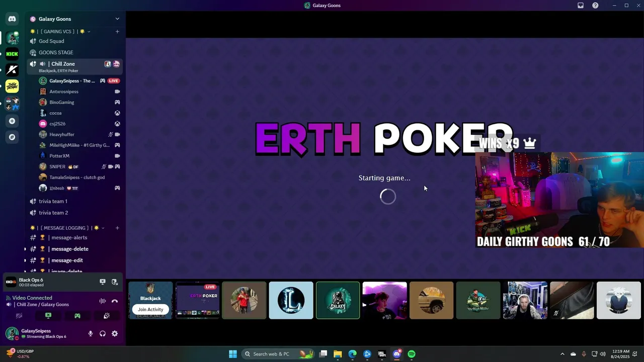Pop out stream icon beside Black Ops 6
644x362 pixels.
tap(115, 282)
